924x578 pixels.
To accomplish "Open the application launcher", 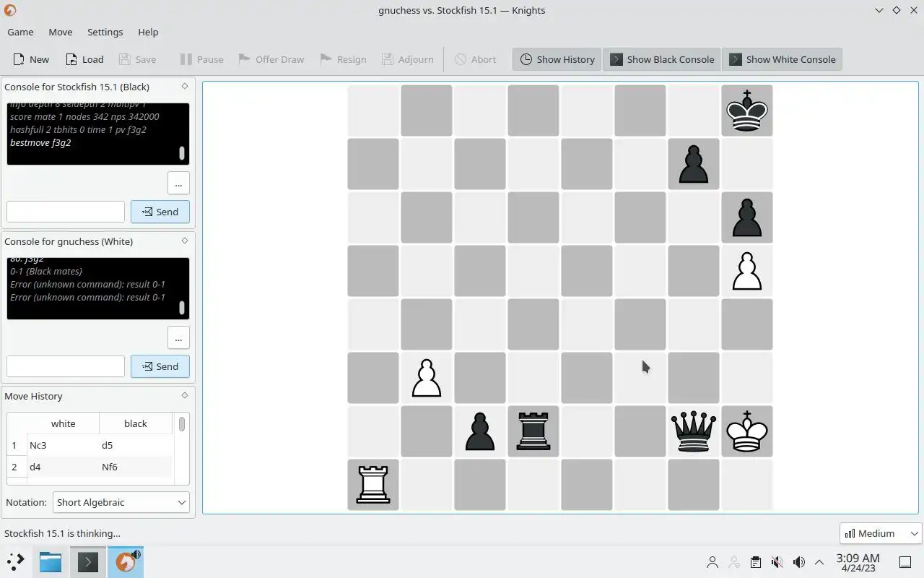I will tap(15, 562).
